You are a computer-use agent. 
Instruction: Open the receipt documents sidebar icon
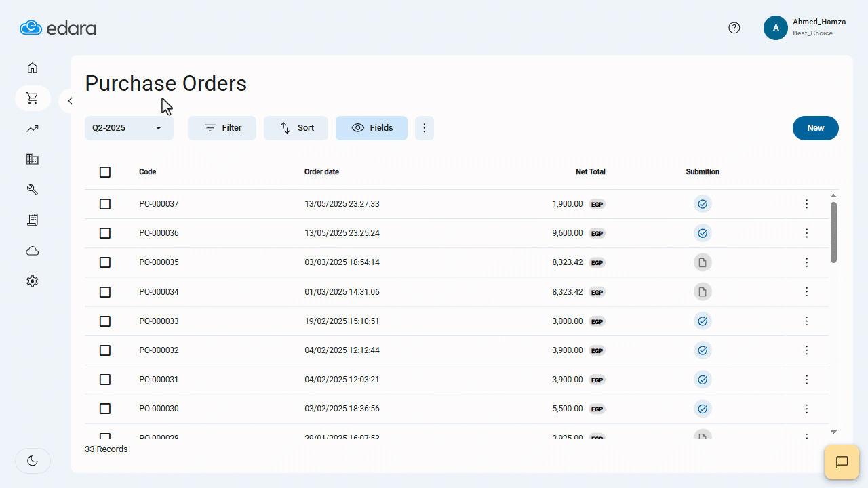[x=33, y=220]
